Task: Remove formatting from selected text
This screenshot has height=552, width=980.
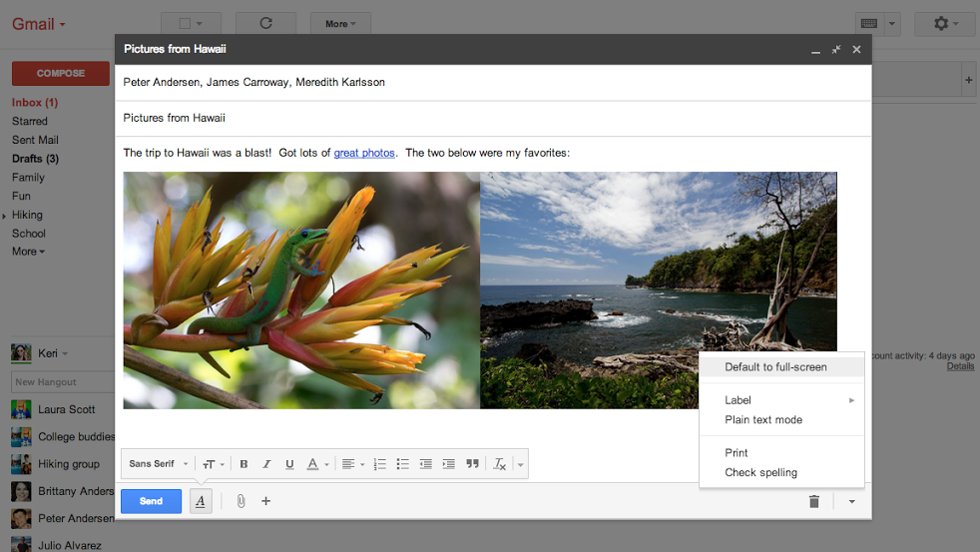Action: click(x=500, y=464)
